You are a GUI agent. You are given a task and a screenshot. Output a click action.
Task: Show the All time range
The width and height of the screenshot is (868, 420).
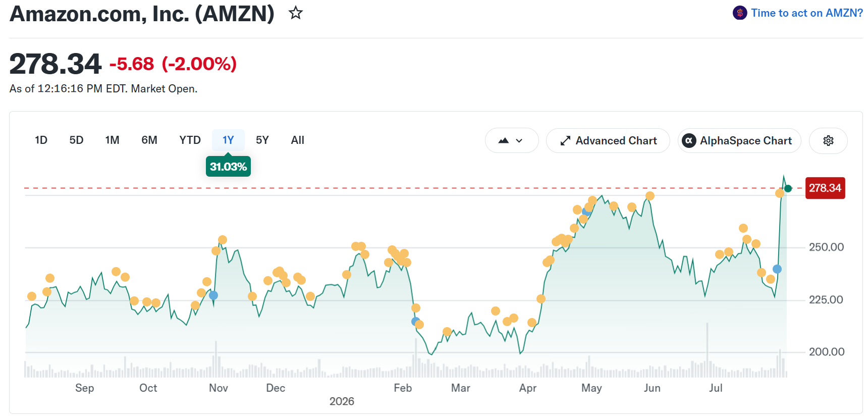coord(298,140)
